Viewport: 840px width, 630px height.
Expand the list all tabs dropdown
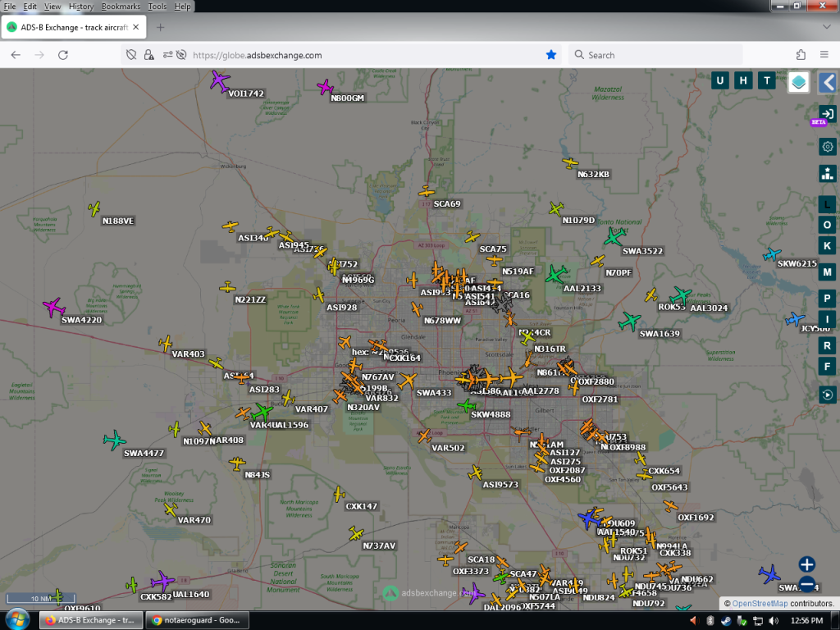(x=827, y=27)
